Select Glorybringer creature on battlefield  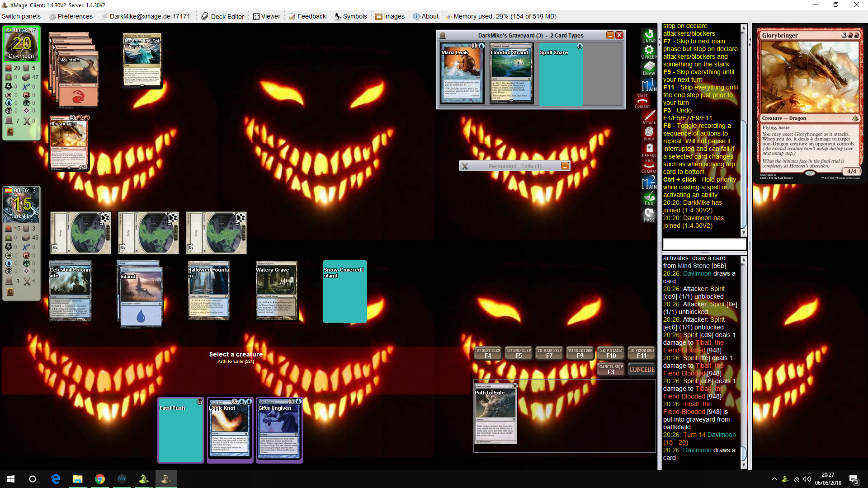click(x=69, y=143)
